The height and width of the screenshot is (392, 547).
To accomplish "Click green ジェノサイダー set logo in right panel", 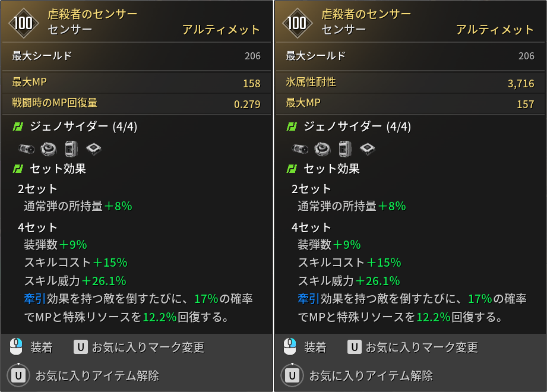I will pyautogui.click(x=292, y=127).
